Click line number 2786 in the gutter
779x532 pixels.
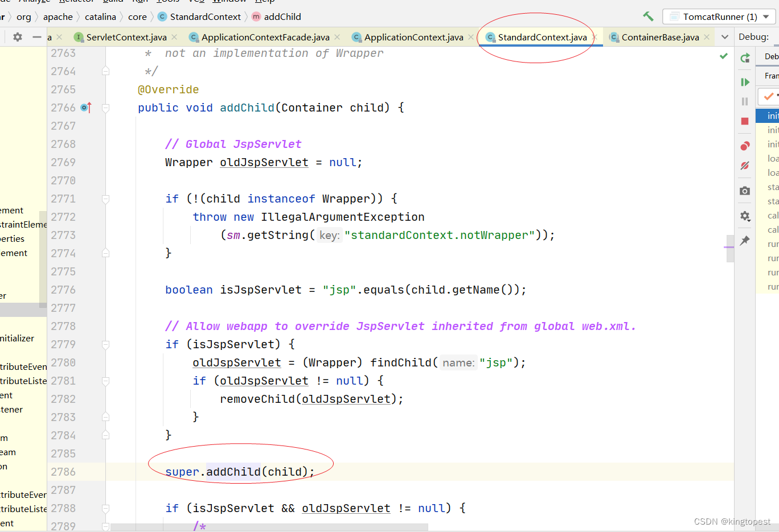63,472
